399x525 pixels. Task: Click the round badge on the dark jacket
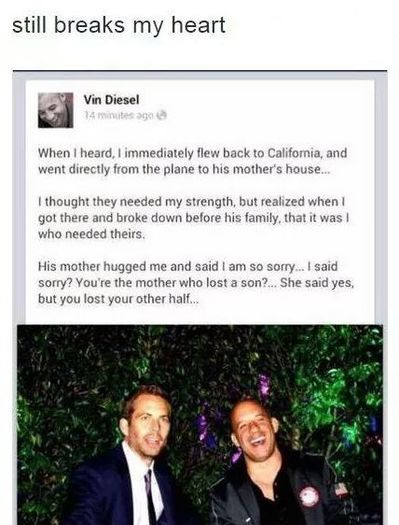[310, 497]
